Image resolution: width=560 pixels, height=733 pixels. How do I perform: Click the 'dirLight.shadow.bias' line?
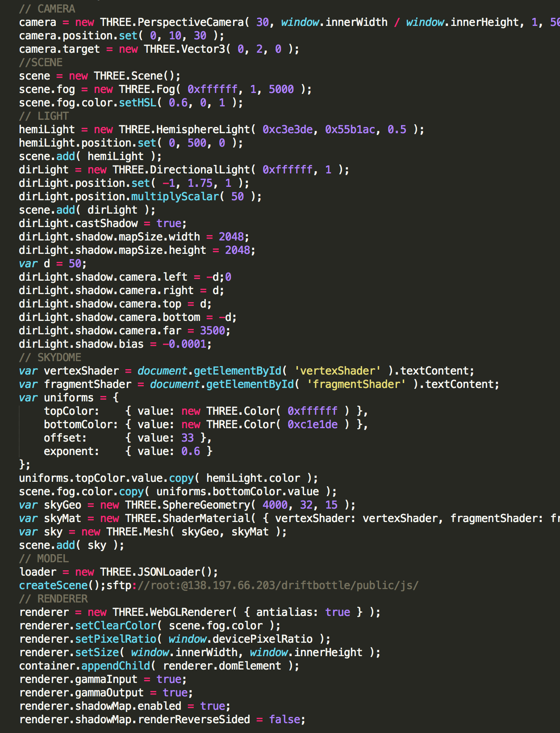point(115,344)
